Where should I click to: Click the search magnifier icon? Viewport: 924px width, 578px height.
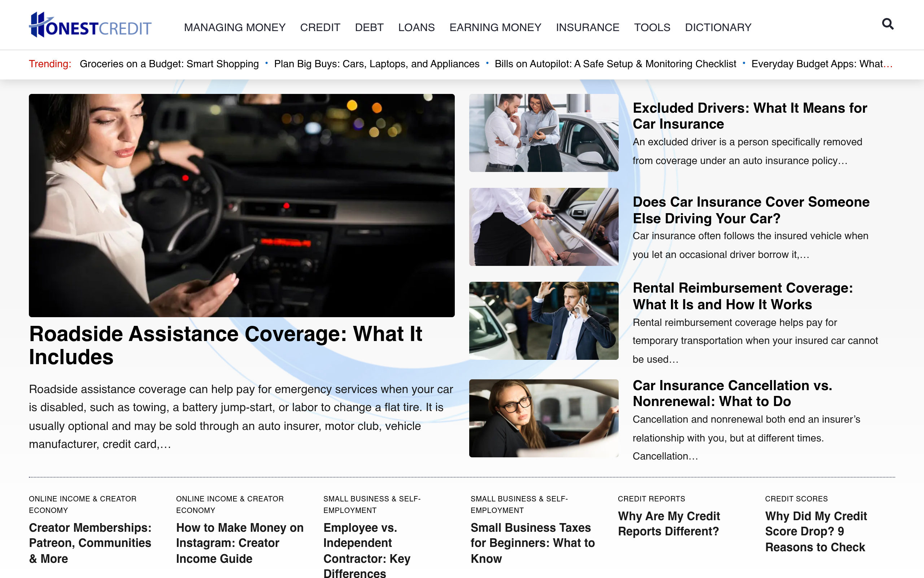(x=887, y=24)
